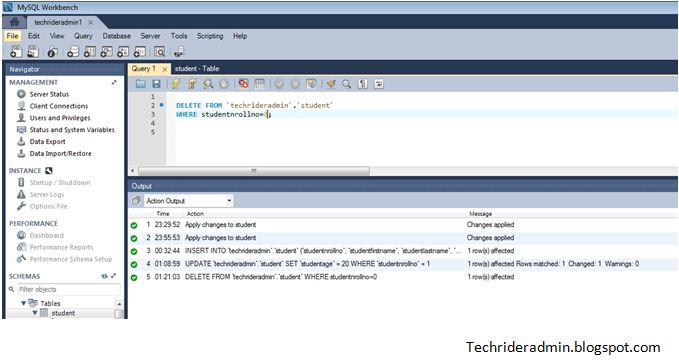
Task: Toggle the auto-commit mode icon
Action: tap(311, 84)
